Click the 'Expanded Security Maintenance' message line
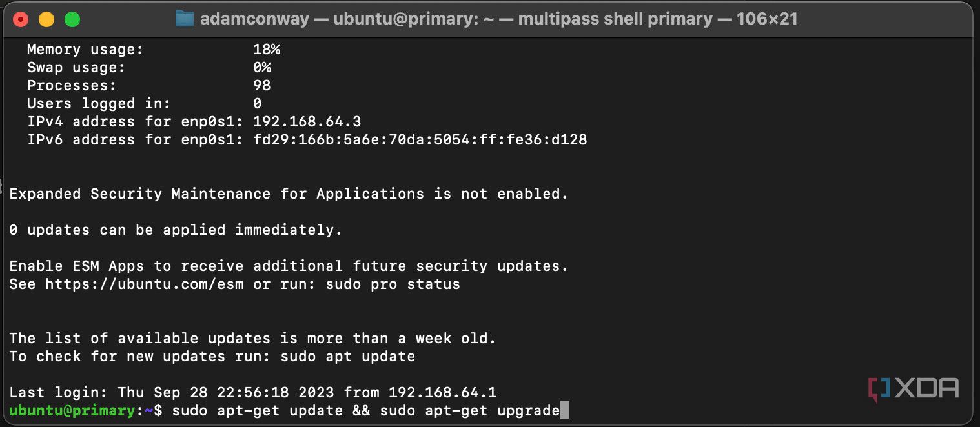Screen dimensions: 980x427 coord(289,194)
